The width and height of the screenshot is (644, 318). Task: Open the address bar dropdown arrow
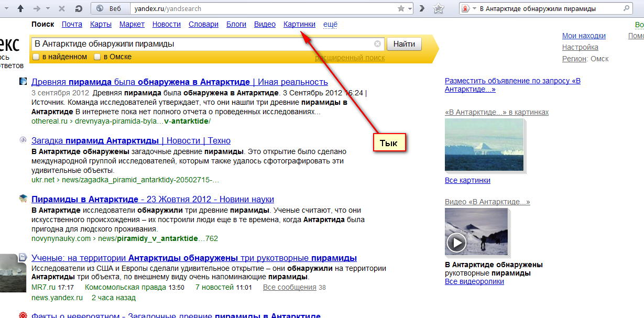pos(409,8)
